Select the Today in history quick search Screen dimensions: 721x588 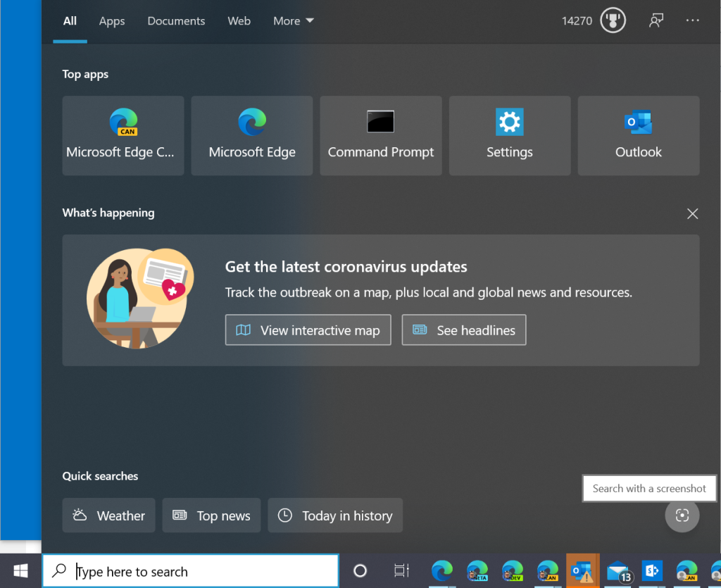click(335, 515)
